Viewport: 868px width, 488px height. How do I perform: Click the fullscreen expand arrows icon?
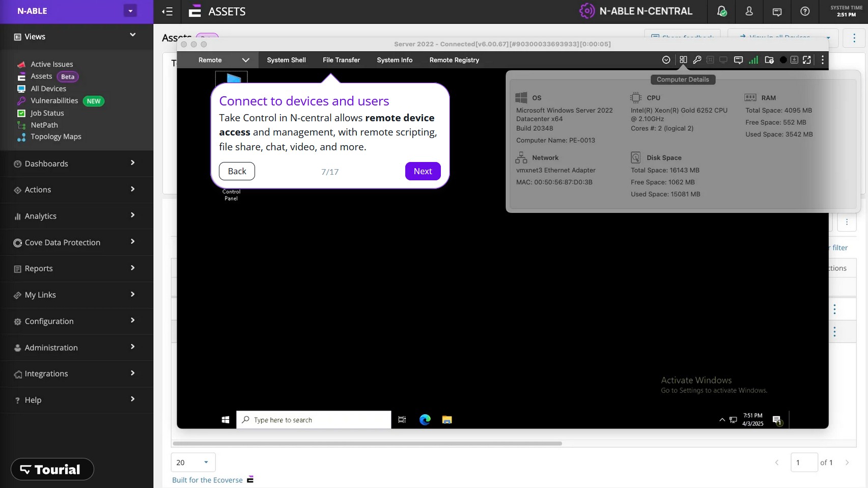[807, 60]
